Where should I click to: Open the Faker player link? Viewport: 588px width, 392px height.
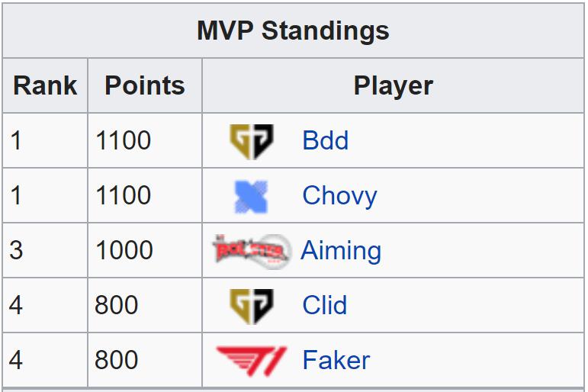coord(336,360)
